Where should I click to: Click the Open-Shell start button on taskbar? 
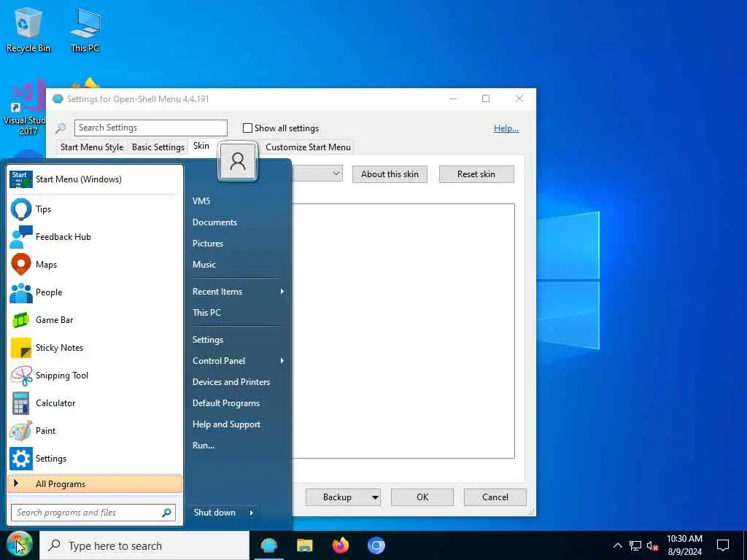coord(19,545)
